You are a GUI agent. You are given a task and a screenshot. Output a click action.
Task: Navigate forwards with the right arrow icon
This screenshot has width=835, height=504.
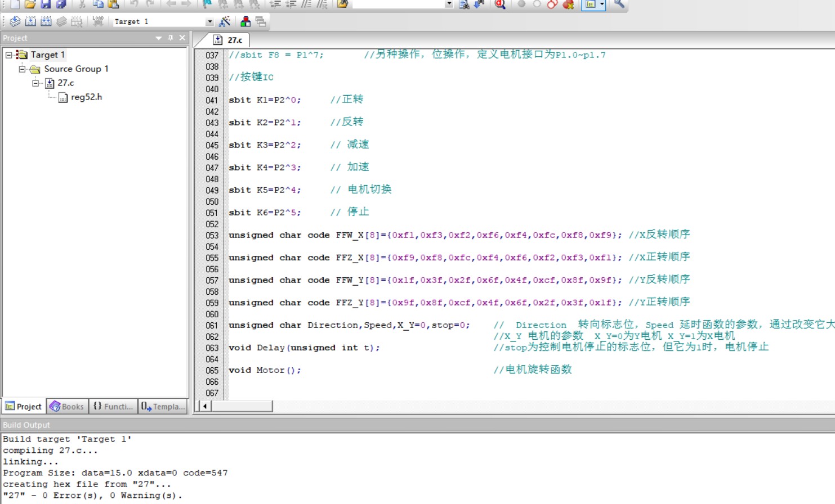186,4
